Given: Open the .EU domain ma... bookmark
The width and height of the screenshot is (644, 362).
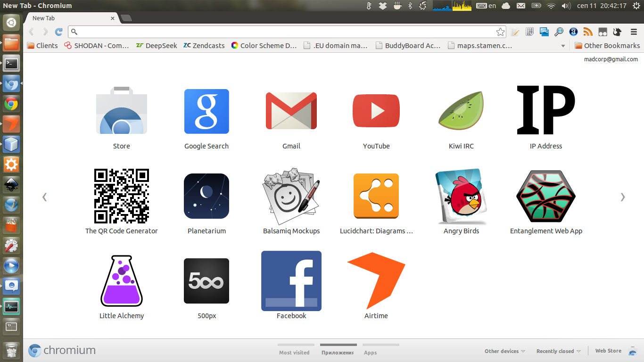Looking at the screenshot, I should [336, 46].
